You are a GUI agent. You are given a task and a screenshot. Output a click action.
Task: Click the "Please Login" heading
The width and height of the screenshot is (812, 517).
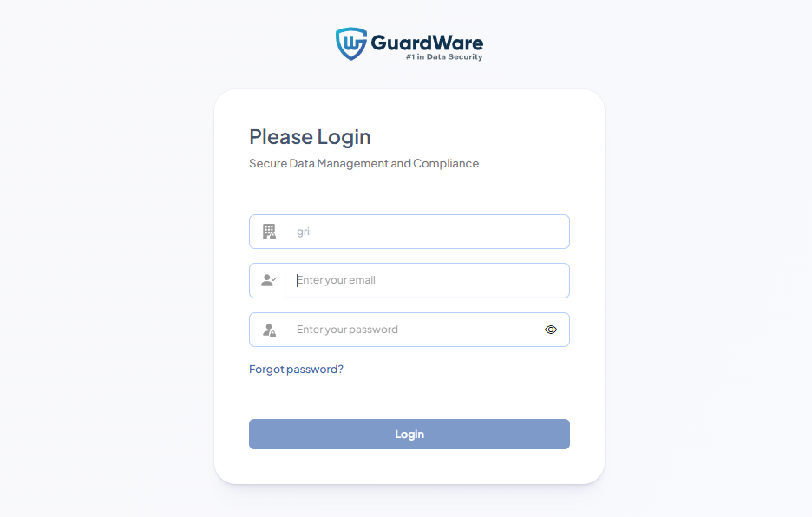[310, 137]
